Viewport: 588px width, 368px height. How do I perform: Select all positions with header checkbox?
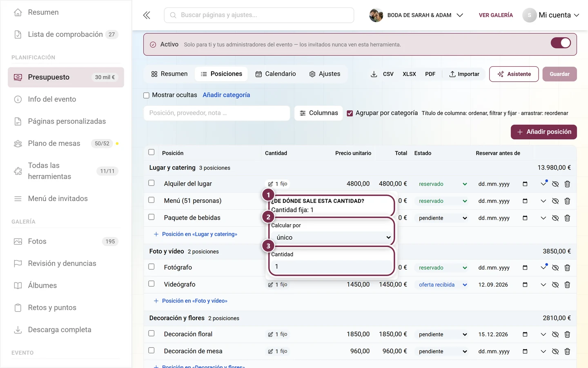click(151, 152)
